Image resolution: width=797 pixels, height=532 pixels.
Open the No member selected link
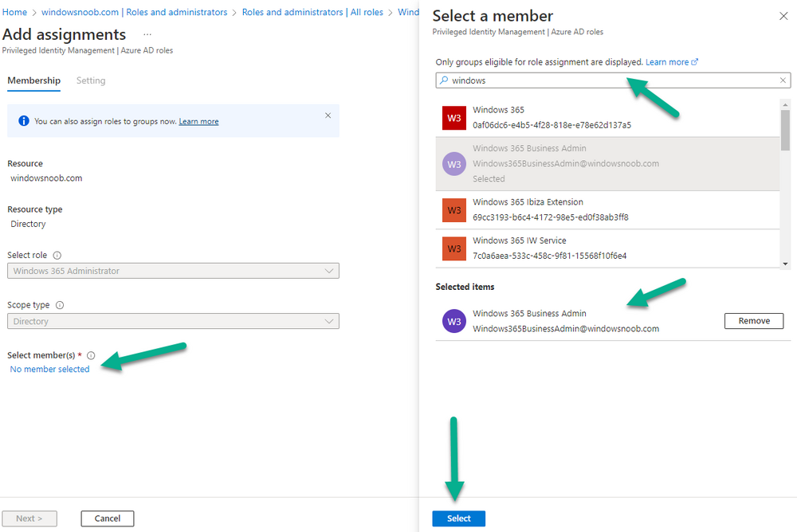click(x=49, y=369)
